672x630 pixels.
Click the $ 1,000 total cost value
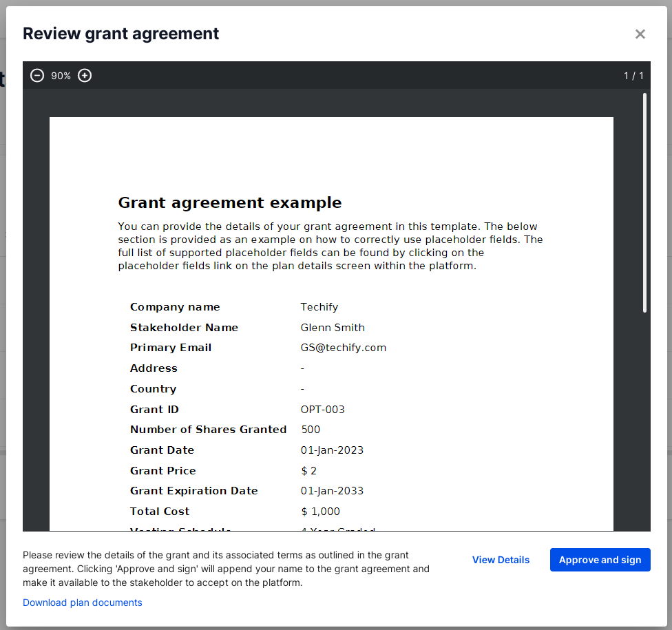(x=320, y=512)
